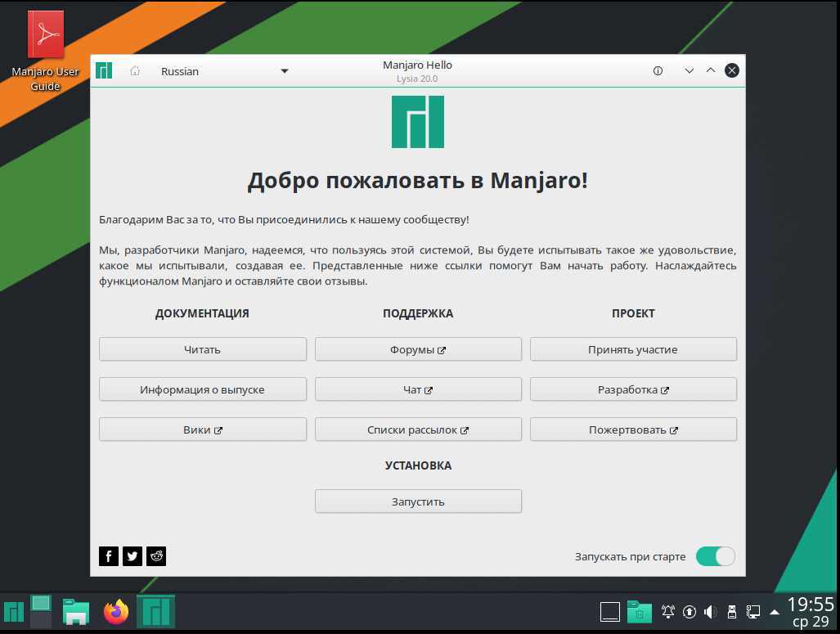This screenshot has width=840, height=634.
Task: Expand hidden system tray icons arrow
Action: click(775, 611)
